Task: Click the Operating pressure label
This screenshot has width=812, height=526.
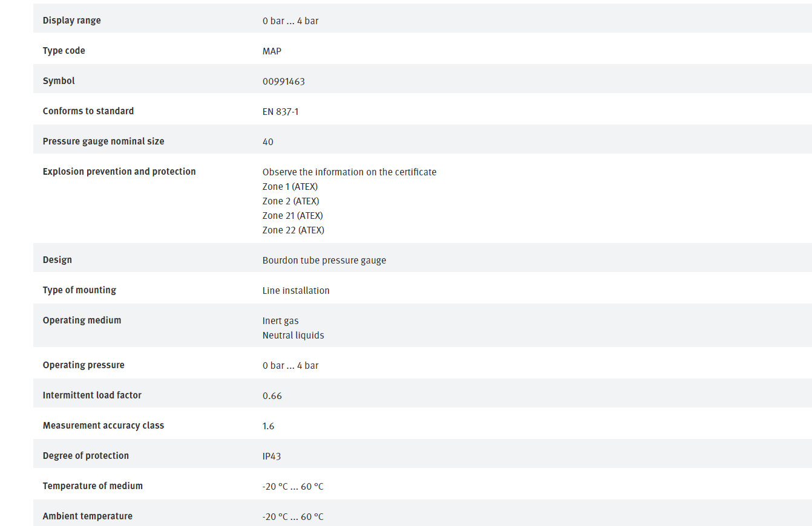Action: point(83,365)
